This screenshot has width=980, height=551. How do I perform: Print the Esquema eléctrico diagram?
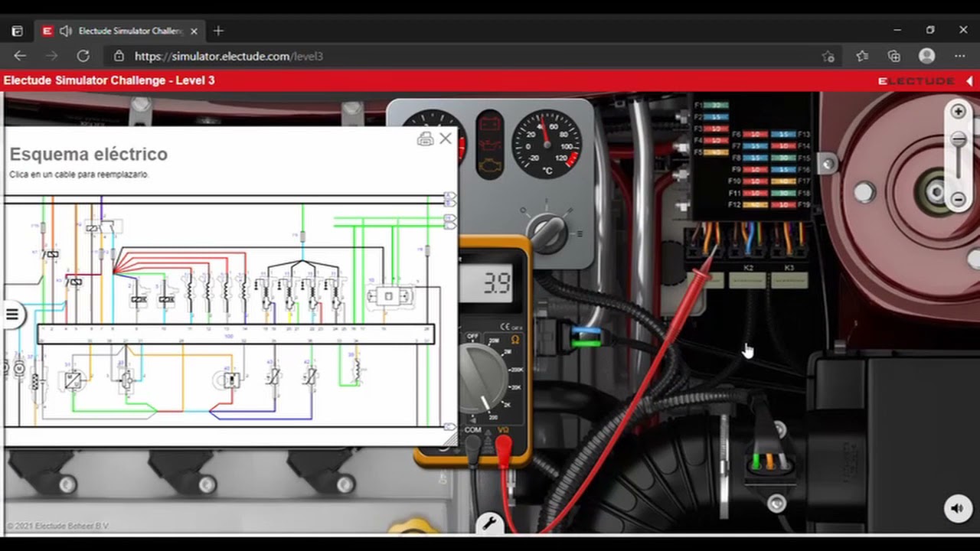point(425,139)
